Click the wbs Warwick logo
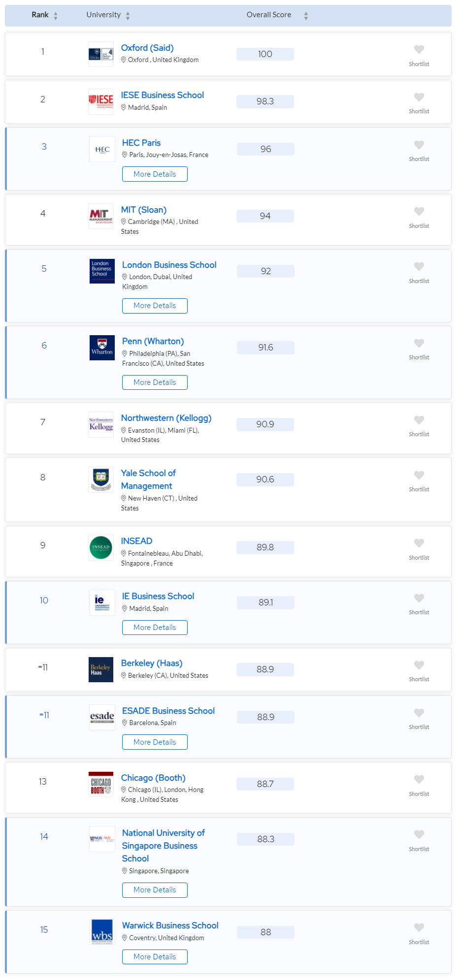Viewport: 459px width, 980px height. point(102,932)
